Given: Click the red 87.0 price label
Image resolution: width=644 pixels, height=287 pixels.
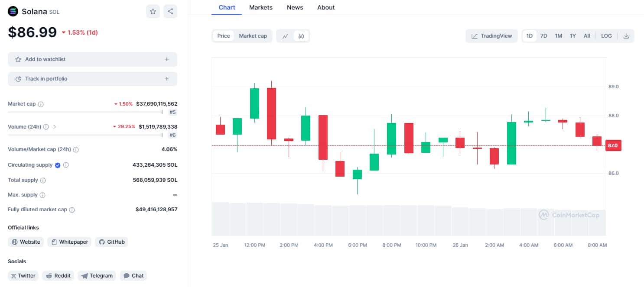Looking at the screenshot, I should 613,145.
